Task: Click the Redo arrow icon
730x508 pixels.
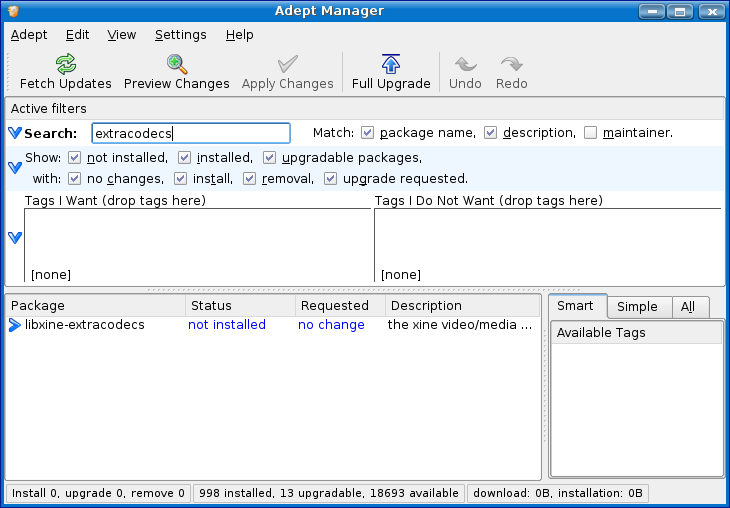Action: click(512, 64)
